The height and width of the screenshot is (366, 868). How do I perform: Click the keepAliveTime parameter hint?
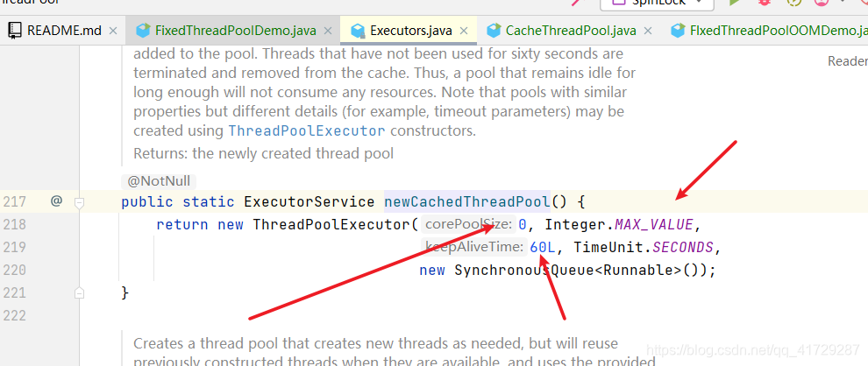473,247
